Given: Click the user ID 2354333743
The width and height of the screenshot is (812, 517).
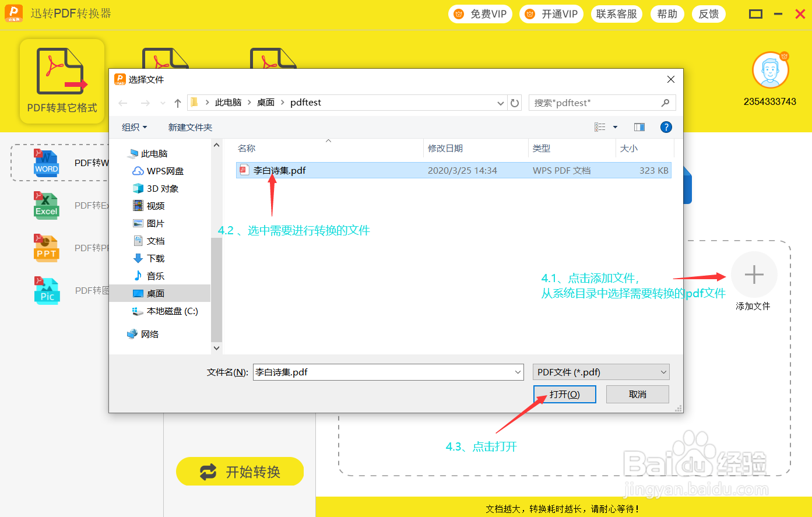Looking at the screenshot, I should click(770, 101).
